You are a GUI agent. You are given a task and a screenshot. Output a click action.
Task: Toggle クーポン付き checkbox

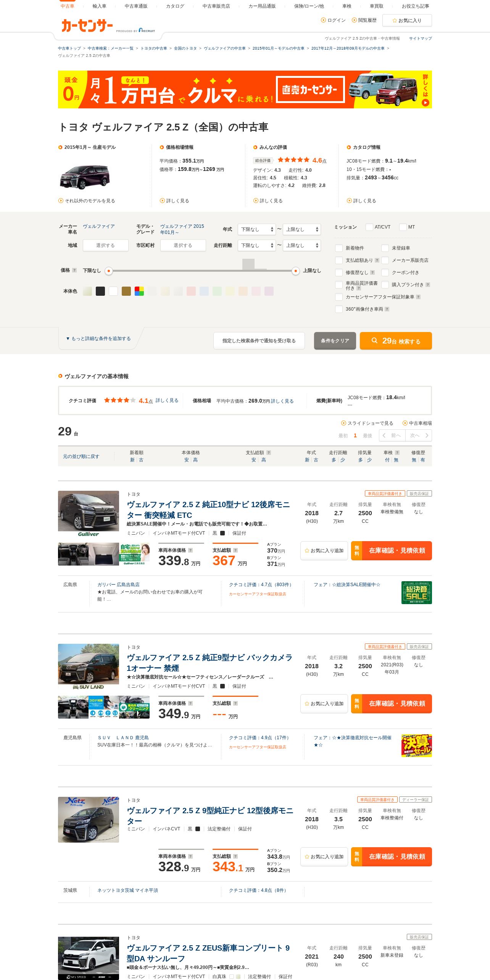coord(385,272)
